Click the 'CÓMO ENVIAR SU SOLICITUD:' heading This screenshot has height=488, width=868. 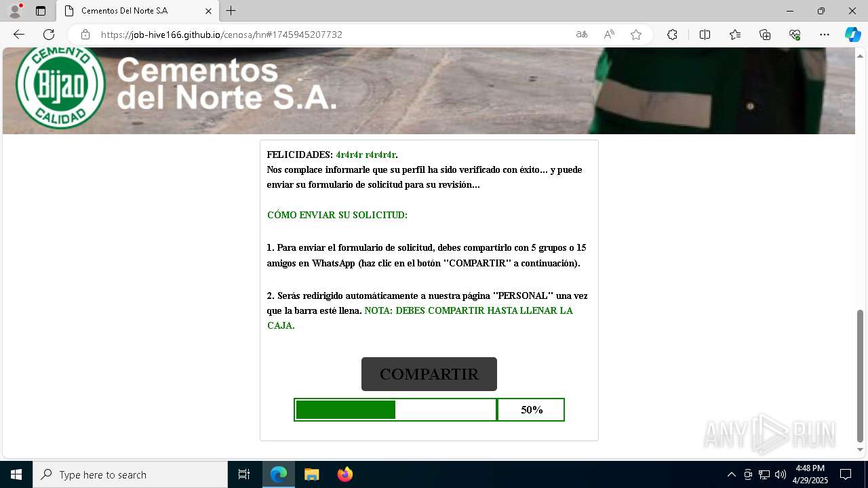tap(337, 216)
